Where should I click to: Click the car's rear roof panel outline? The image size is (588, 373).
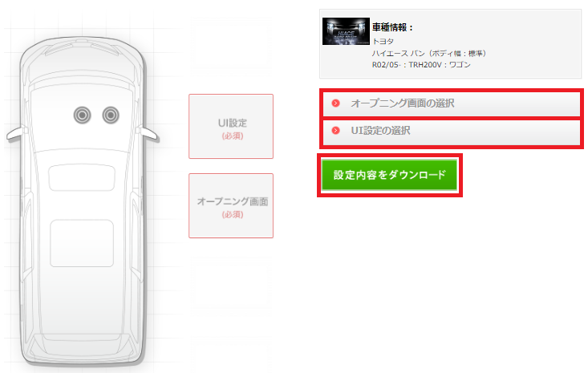point(82,243)
